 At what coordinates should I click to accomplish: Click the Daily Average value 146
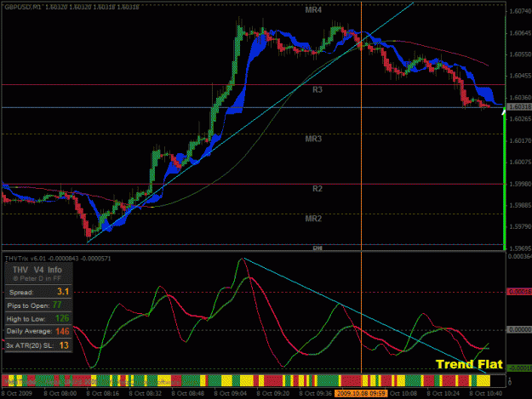(62, 331)
